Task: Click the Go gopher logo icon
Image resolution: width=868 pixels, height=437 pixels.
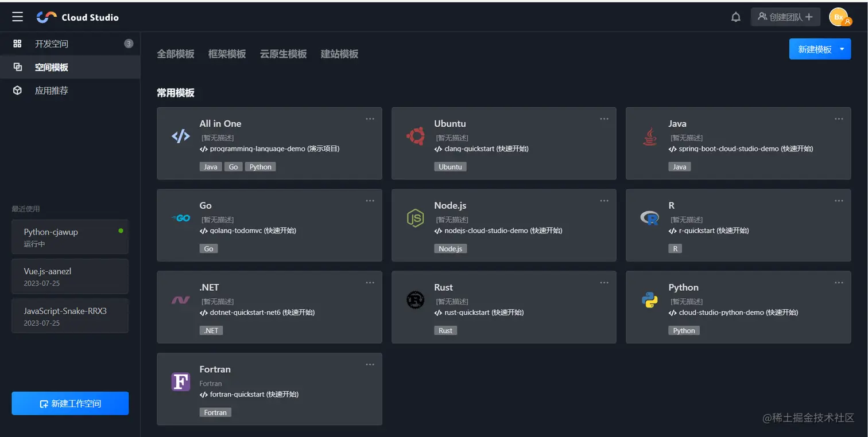Action: pyautogui.click(x=181, y=218)
